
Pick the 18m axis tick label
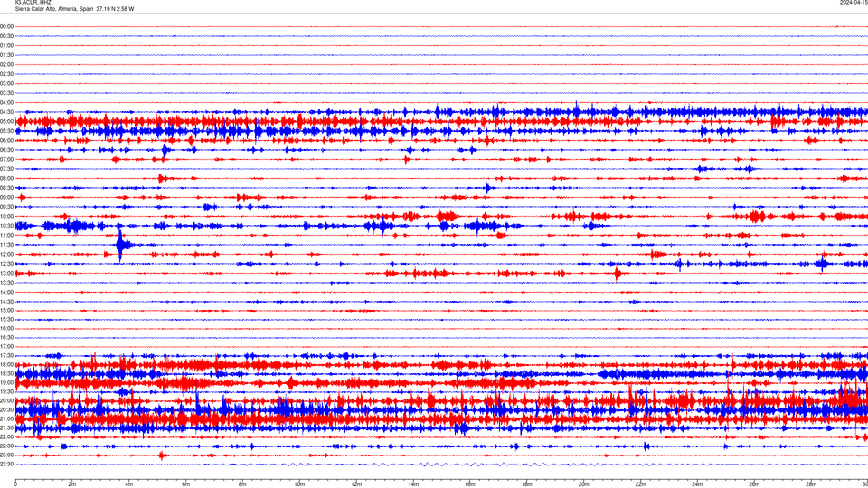click(x=526, y=484)
